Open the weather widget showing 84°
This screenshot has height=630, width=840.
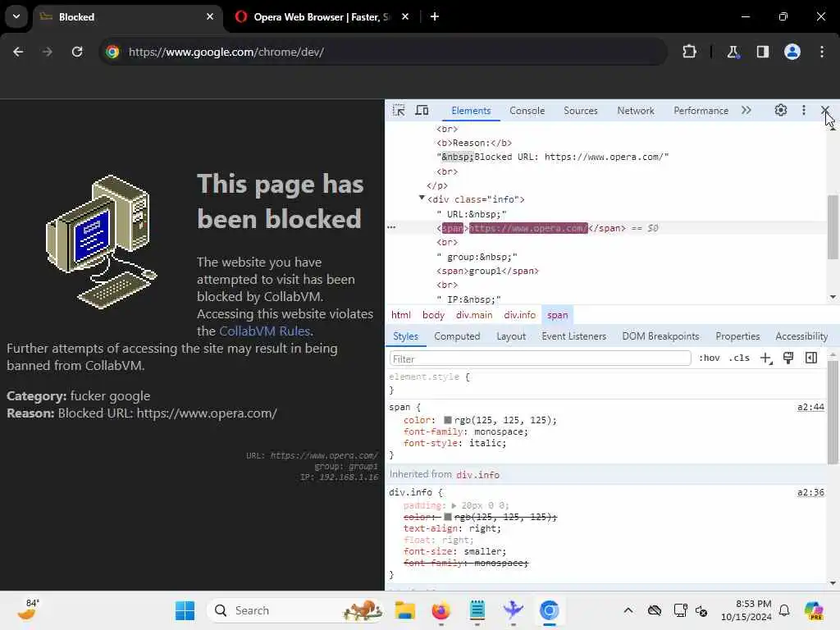coord(27,609)
